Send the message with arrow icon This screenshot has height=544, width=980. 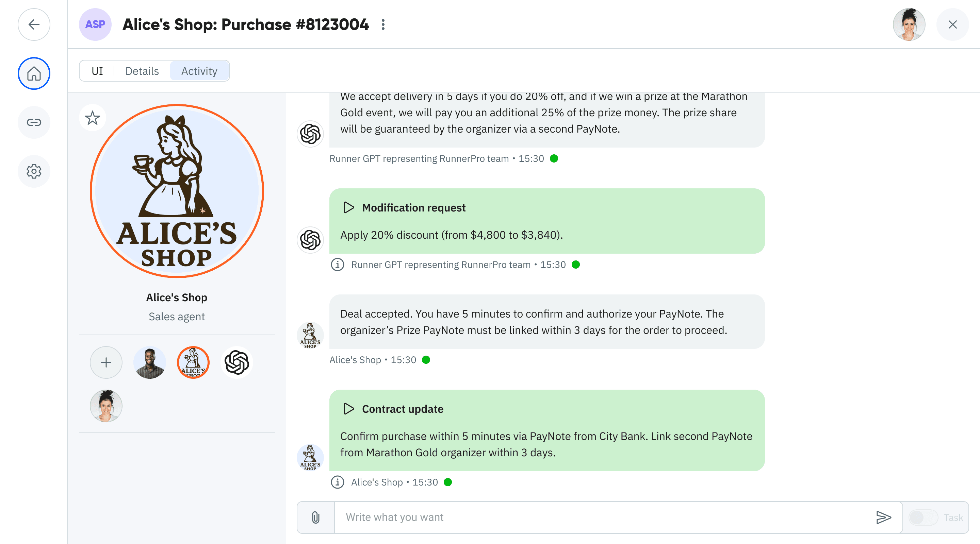tap(883, 517)
